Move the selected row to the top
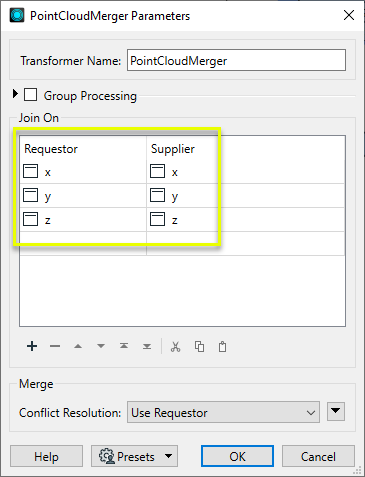 tap(124, 346)
